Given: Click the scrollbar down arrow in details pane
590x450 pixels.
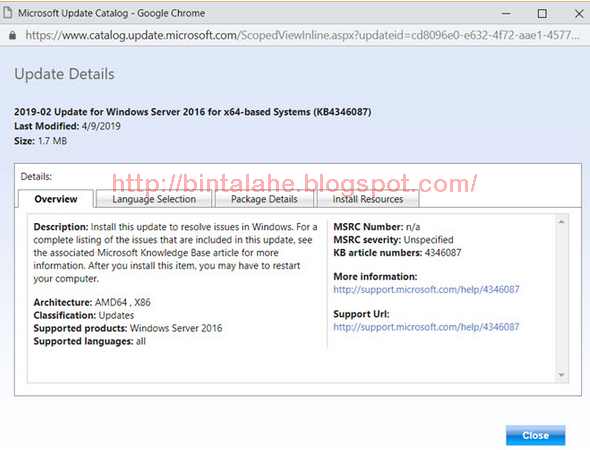Looking at the screenshot, I should [x=561, y=375].
